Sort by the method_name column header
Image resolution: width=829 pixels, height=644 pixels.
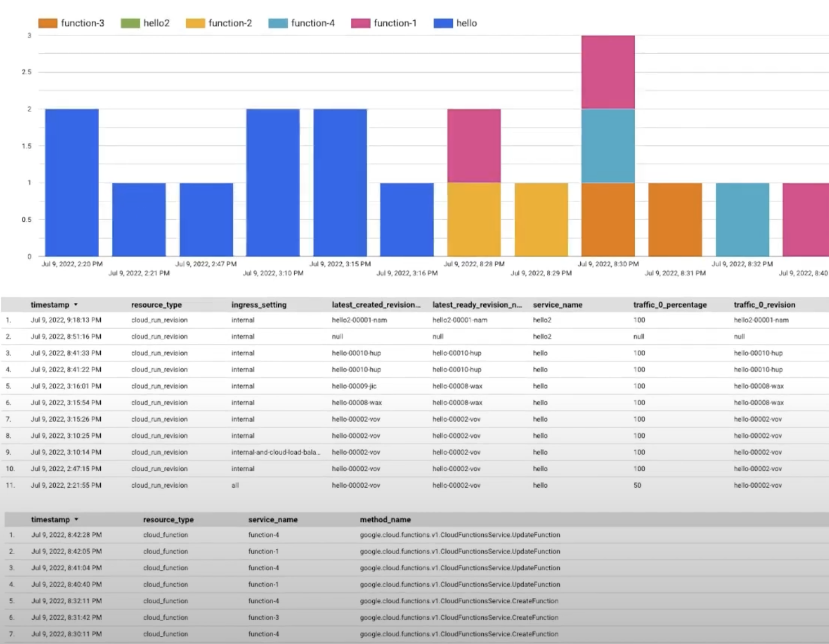tap(385, 520)
